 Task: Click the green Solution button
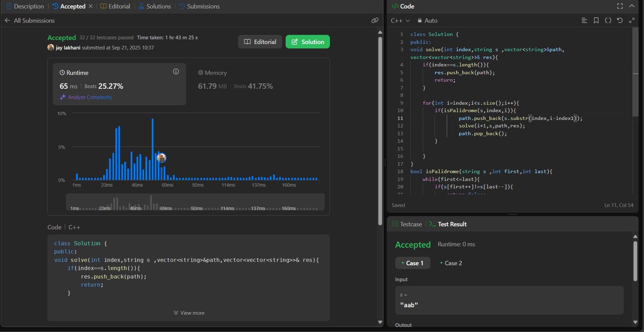coord(308,42)
